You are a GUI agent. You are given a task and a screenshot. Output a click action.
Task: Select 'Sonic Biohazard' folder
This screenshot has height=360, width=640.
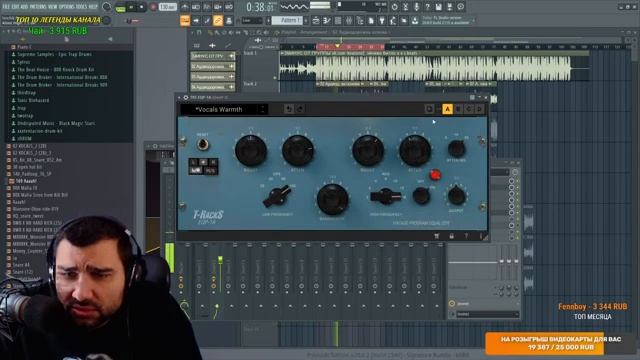click(33, 100)
